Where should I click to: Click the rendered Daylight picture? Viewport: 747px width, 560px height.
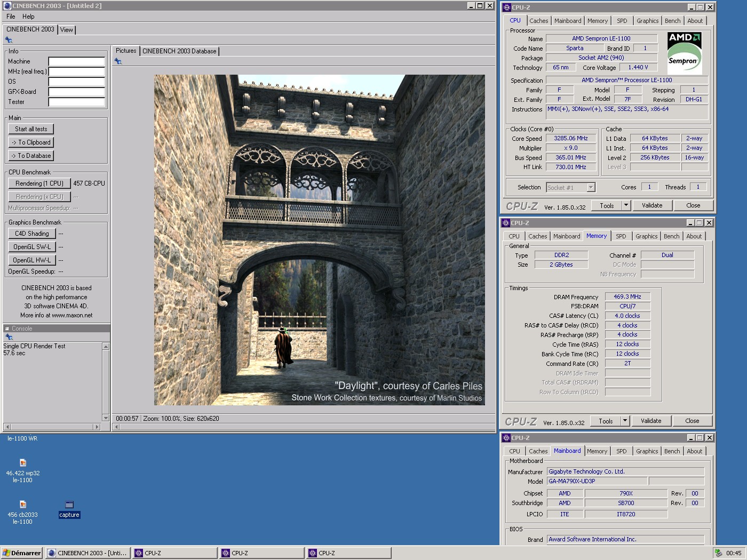click(x=320, y=240)
